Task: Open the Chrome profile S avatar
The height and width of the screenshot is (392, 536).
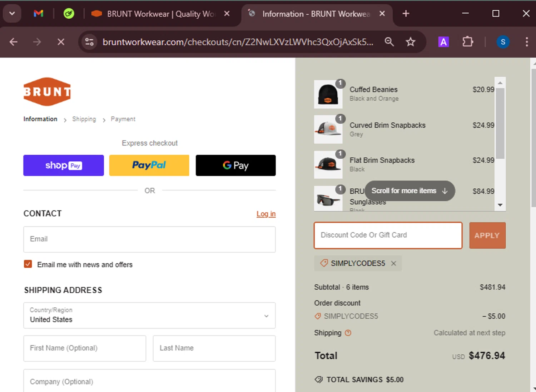Action: (503, 42)
